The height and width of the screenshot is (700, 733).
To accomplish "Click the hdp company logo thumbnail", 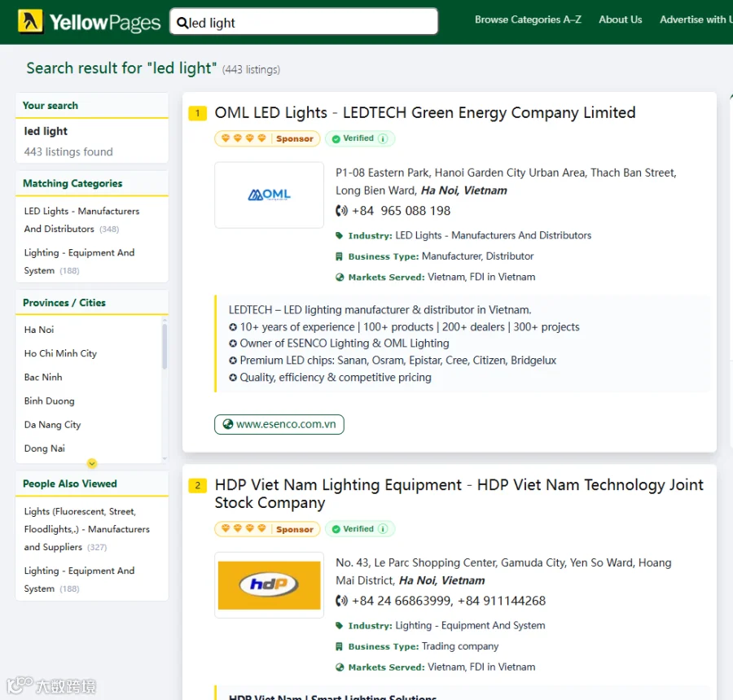I will (x=270, y=585).
